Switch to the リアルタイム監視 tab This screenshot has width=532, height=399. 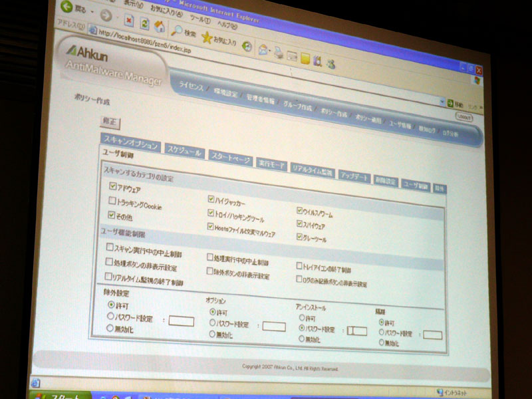point(313,171)
